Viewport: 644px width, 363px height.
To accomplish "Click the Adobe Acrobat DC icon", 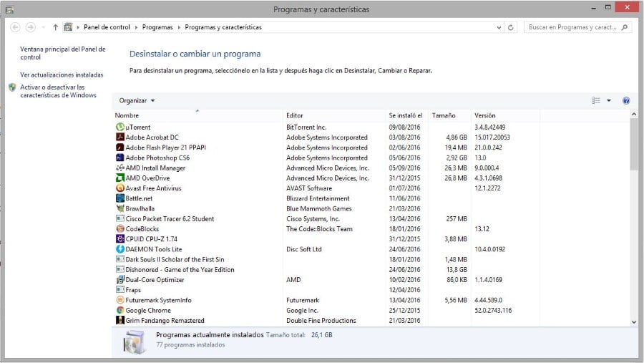I will [x=120, y=137].
